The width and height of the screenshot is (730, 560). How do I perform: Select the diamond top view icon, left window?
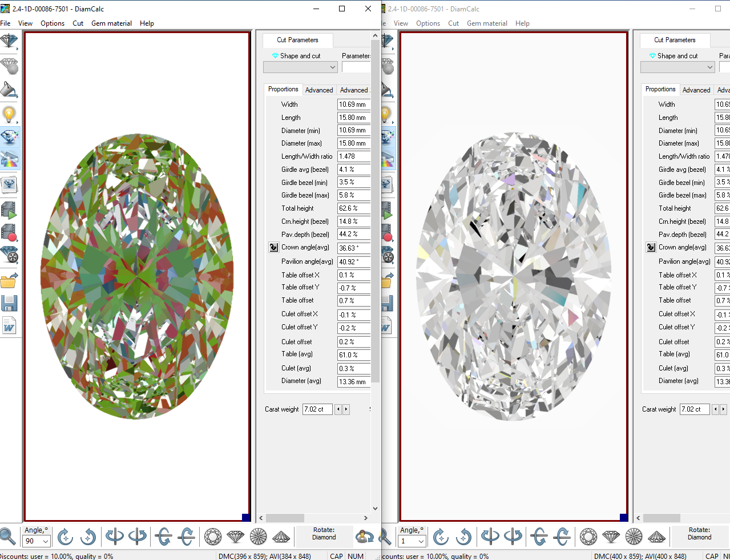pos(213,537)
